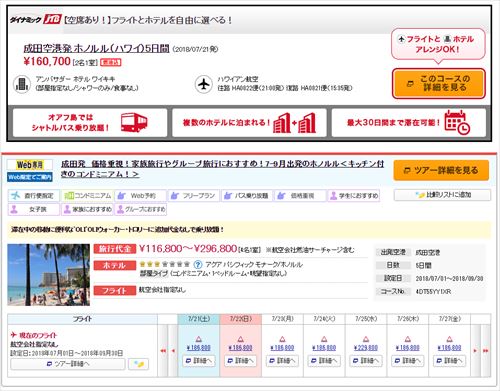Click the Waikiki beach photo thumbnail
500x391 pixels.
click(x=49, y=275)
